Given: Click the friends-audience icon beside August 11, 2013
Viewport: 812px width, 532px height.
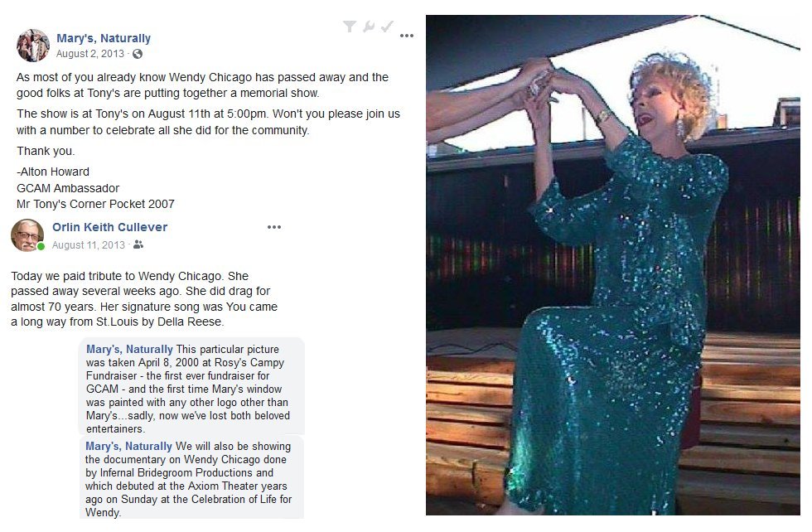Looking at the screenshot, I should click(x=138, y=244).
